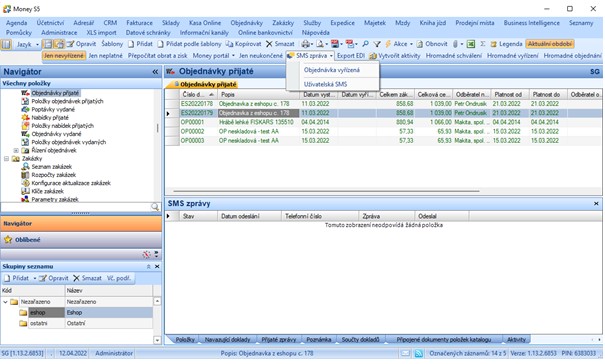This screenshot has height=364, width=605.
Task: Collapse the Nezařazeno group
Action: click(5, 302)
